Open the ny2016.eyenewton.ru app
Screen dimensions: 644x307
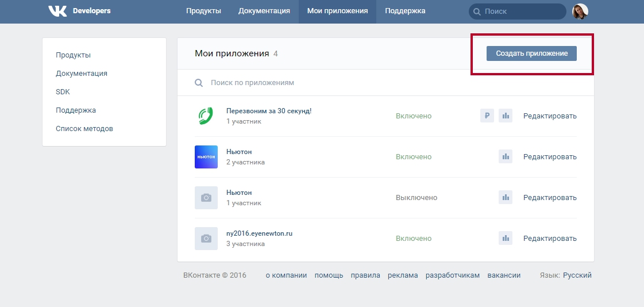tap(259, 233)
